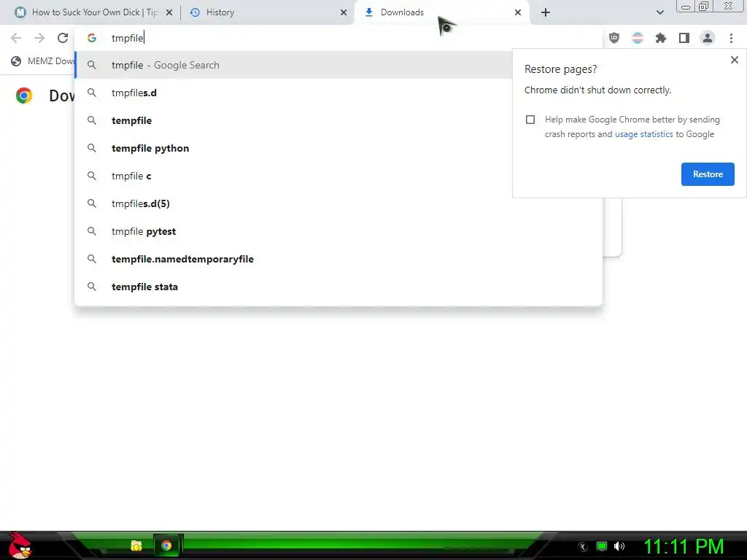Click the Chrome logo on the Downloads page

(24, 96)
